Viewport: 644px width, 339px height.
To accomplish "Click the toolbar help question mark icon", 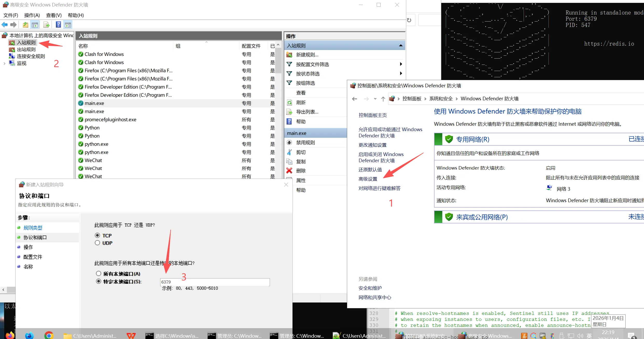I will [59, 25].
